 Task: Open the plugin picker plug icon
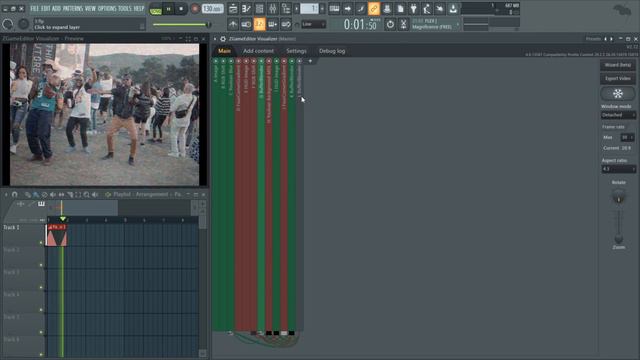coord(413,9)
